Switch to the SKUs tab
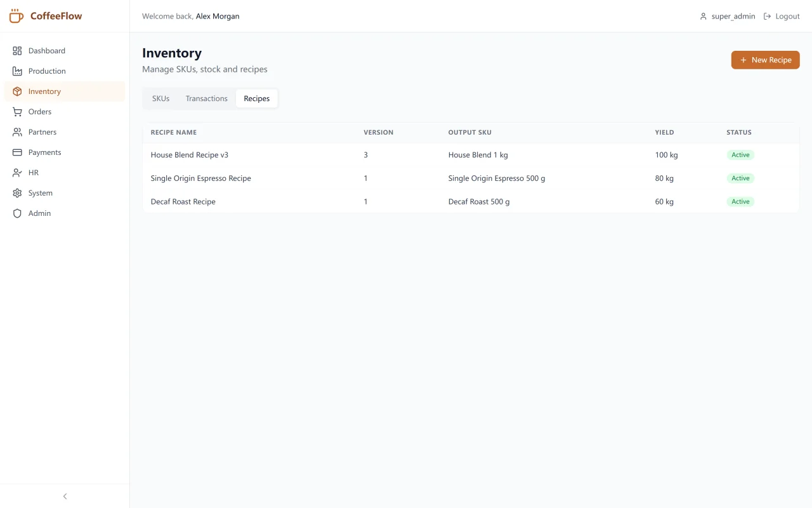Screen dimensions: 812x508 pyautogui.click(x=160, y=98)
